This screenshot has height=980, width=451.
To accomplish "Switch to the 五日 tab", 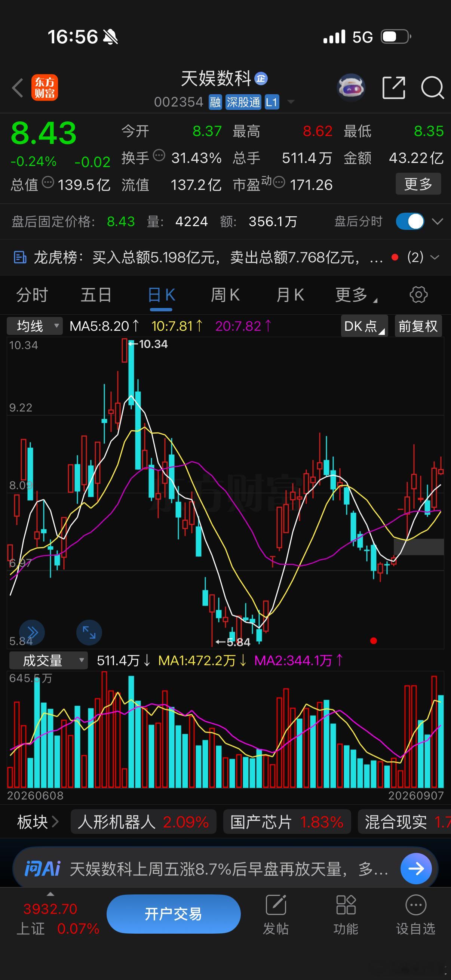I will pos(96,295).
